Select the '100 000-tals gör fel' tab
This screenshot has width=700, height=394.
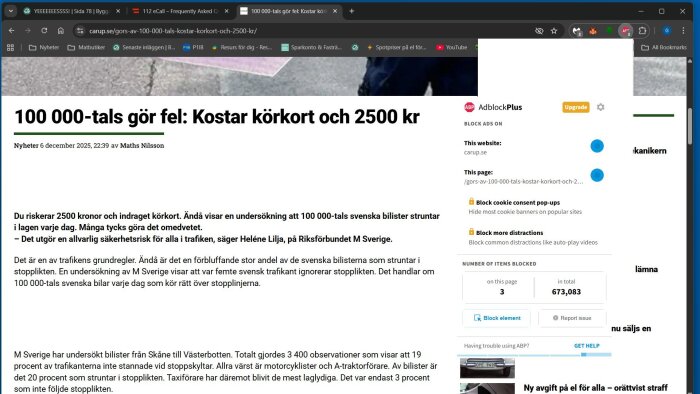pyautogui.click(x=289, y=11)
